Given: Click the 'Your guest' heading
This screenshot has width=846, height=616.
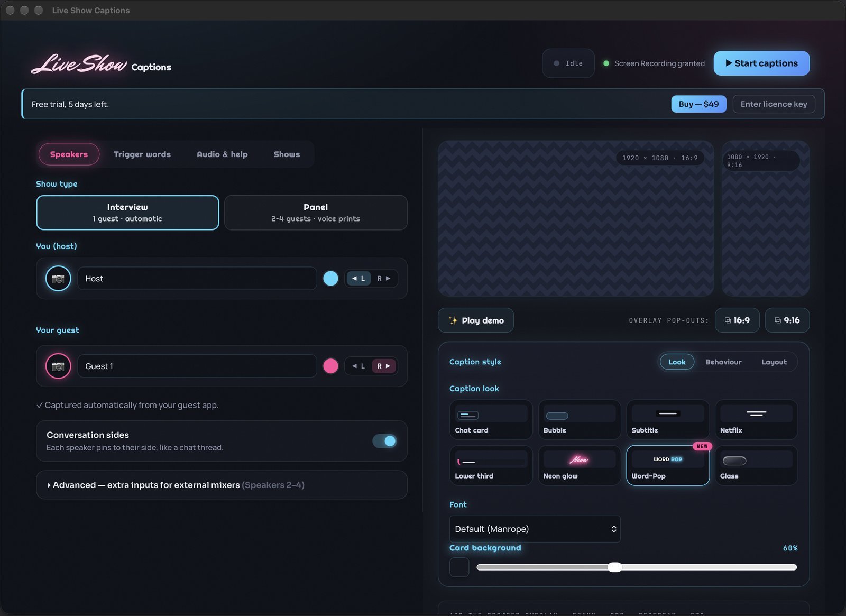Looking at the screenshot, I should tap(58, 330).
